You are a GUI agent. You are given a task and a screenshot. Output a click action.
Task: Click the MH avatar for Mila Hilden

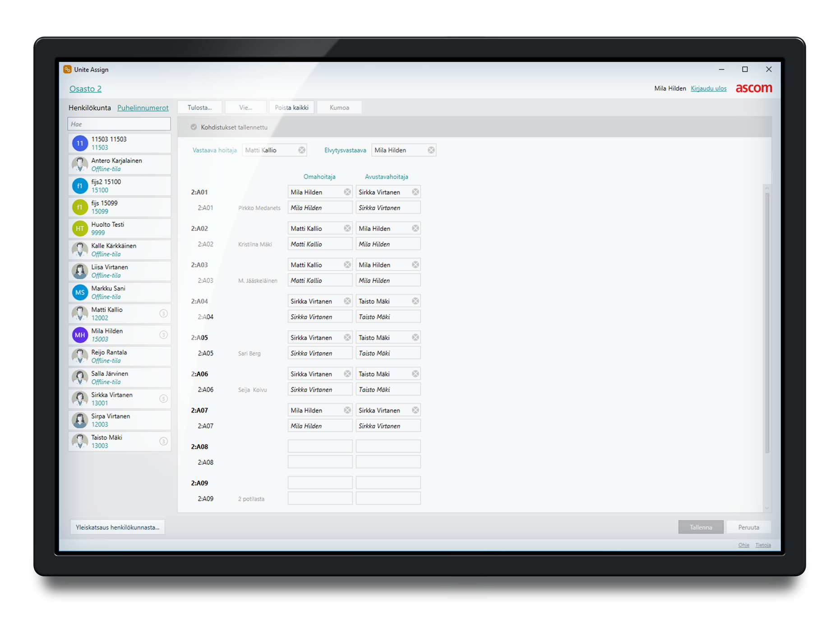80,335
